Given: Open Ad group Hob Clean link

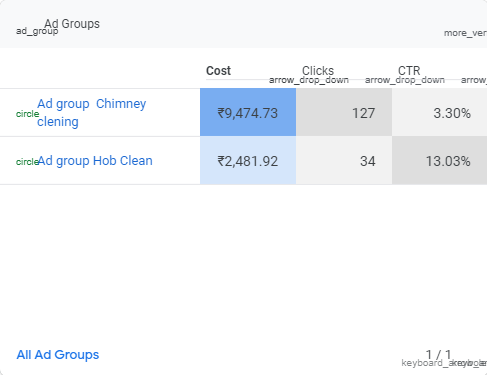Looking at the screenshot, I should coord(95,161).
